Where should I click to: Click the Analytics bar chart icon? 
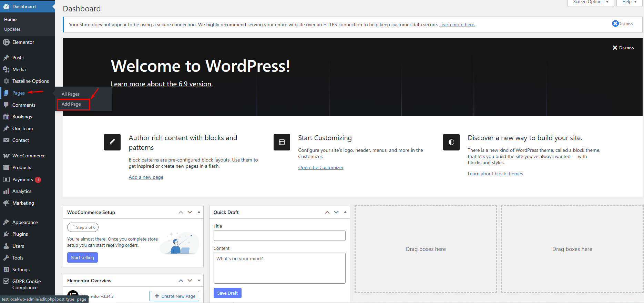tap(6, 191)
